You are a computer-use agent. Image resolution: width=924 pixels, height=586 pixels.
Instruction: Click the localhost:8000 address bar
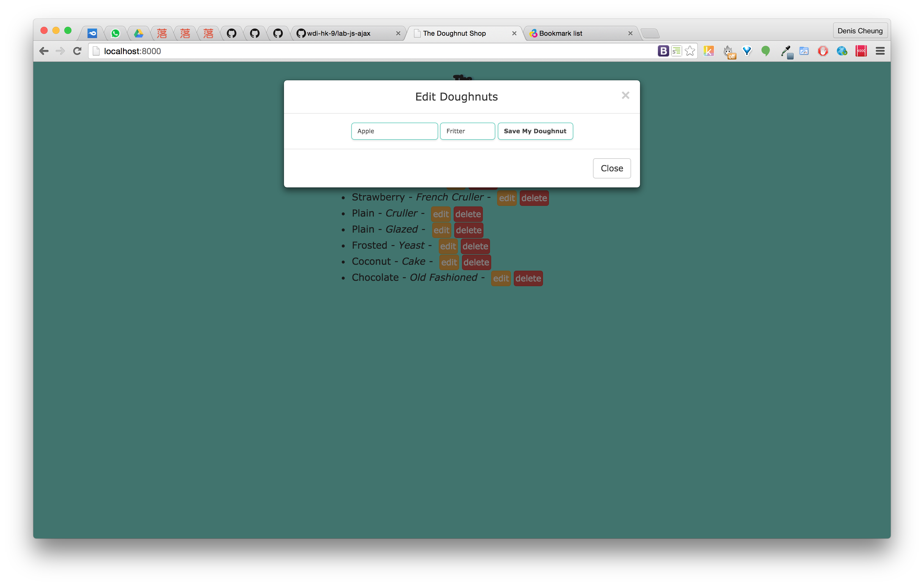pos(345,51)
